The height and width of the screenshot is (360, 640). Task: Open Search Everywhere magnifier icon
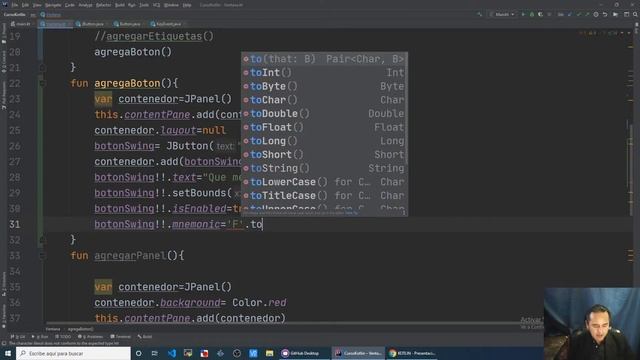coord(635,14)
